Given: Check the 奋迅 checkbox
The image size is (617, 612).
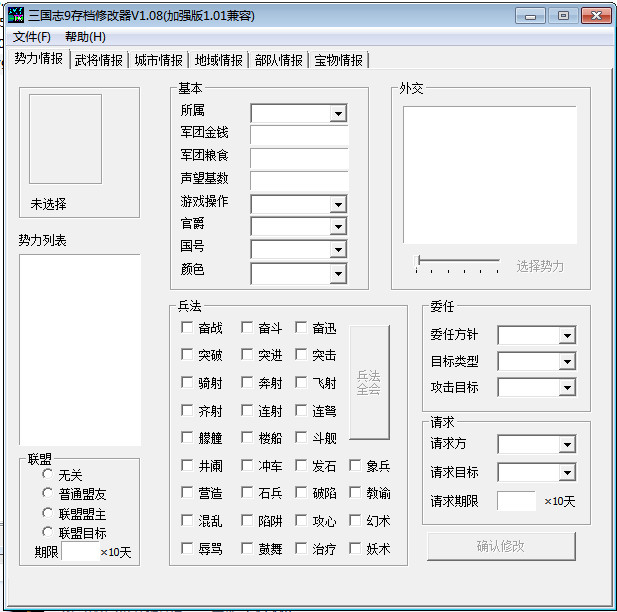Looking at the screenshot, I should 301,327.
